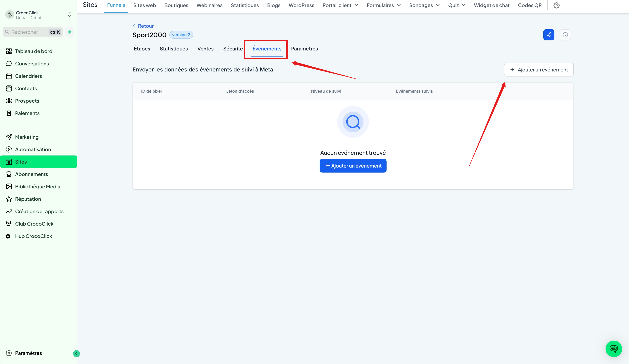
Task: Open the top Statistiques navigation tab
Action: [245, 5]
